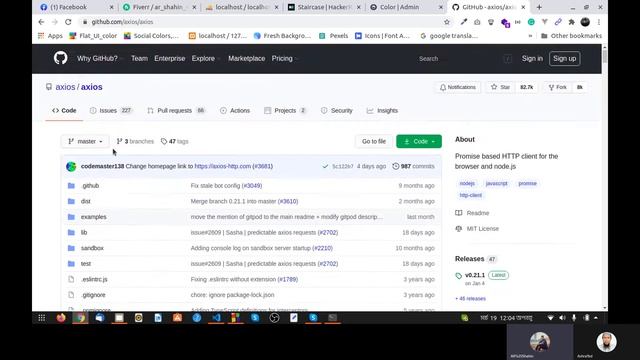
Task: Open the .eslintrc.js file
Action: point(94,279)
